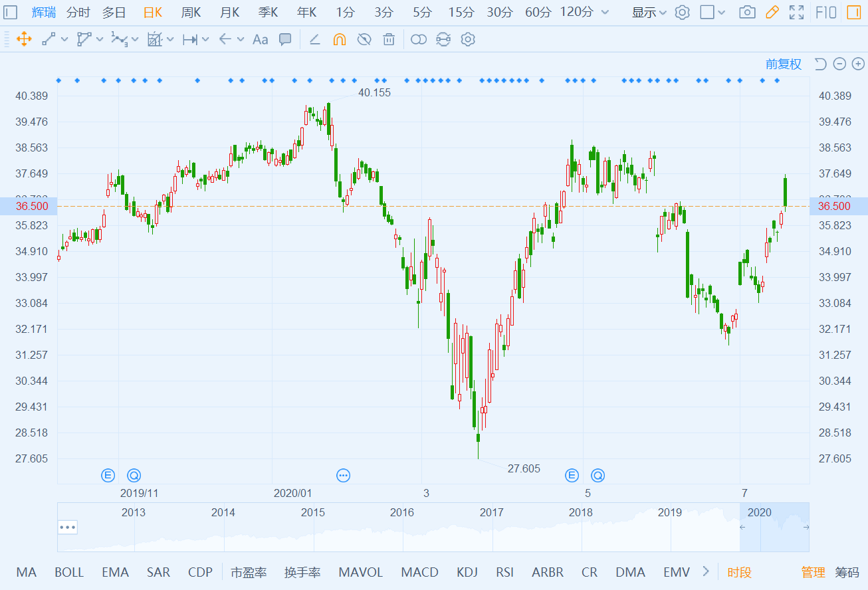Take a chart screenshot with the camera icon
This screenshot has height=590, width=868.
pos(747,13)
